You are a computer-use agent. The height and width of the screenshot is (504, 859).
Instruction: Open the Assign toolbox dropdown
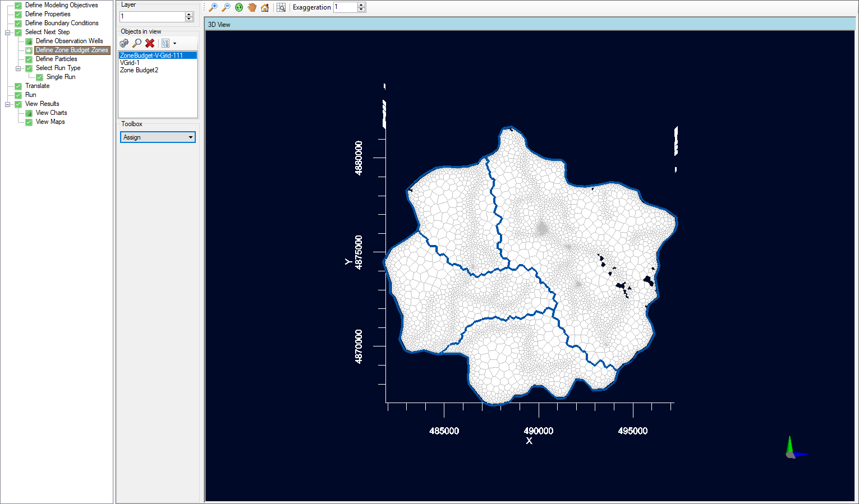tap(191, 137)
